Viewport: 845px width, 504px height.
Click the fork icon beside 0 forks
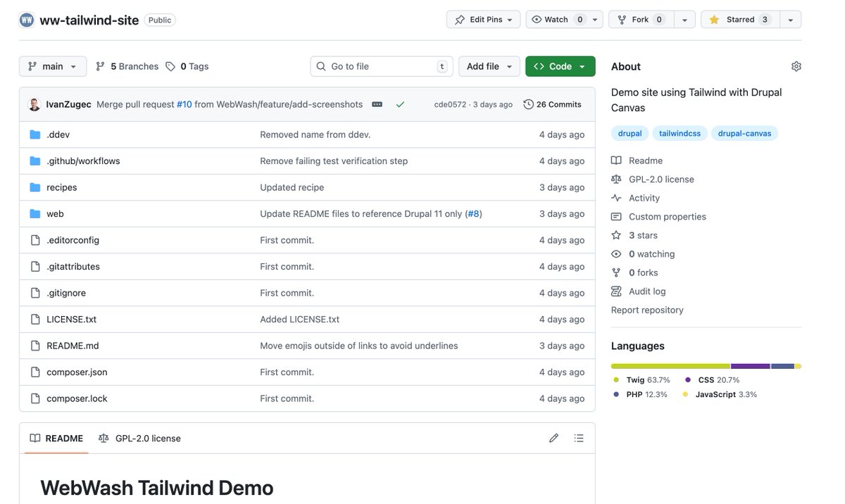click(616, 272)
